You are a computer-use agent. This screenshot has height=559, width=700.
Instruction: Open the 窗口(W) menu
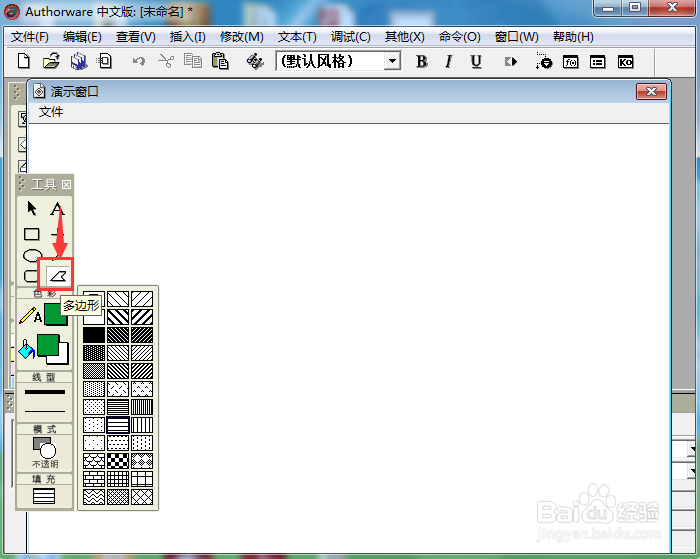517,37
